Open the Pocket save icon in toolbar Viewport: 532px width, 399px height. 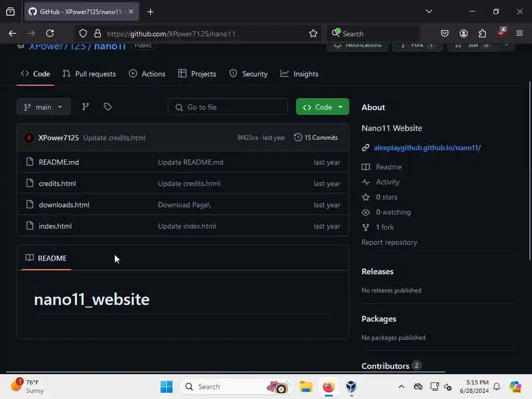click(x=445, y=33)
